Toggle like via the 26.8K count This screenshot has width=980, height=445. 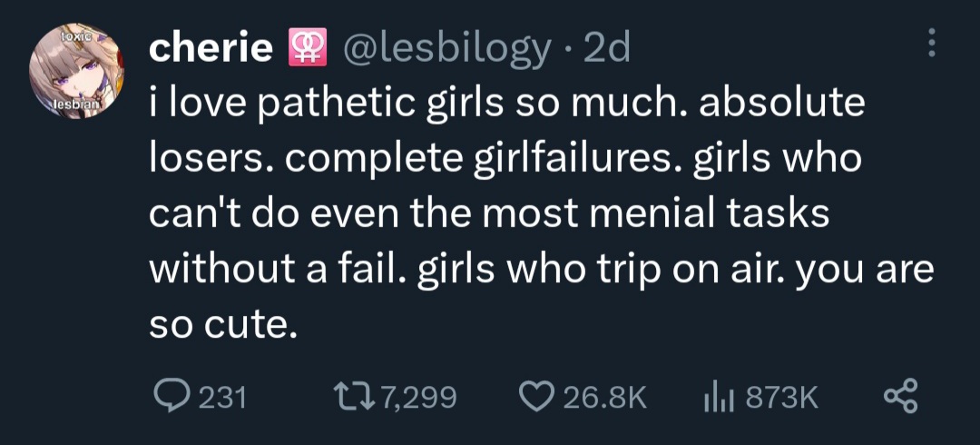[604, 398]
